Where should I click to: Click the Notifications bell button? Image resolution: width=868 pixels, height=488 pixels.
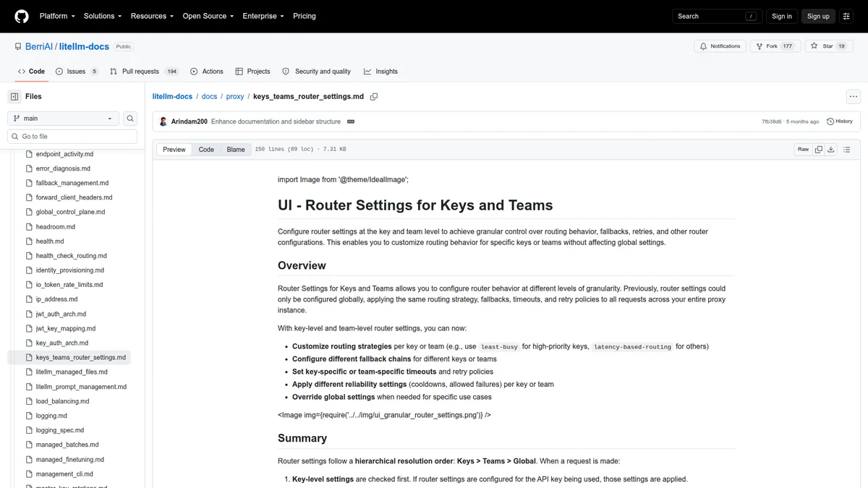720,46
